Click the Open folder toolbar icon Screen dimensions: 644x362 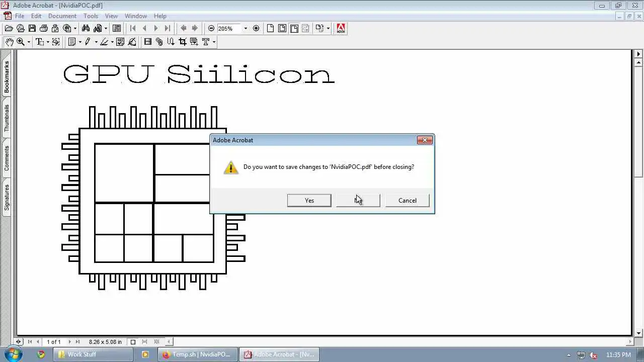(x=9, y=29)
